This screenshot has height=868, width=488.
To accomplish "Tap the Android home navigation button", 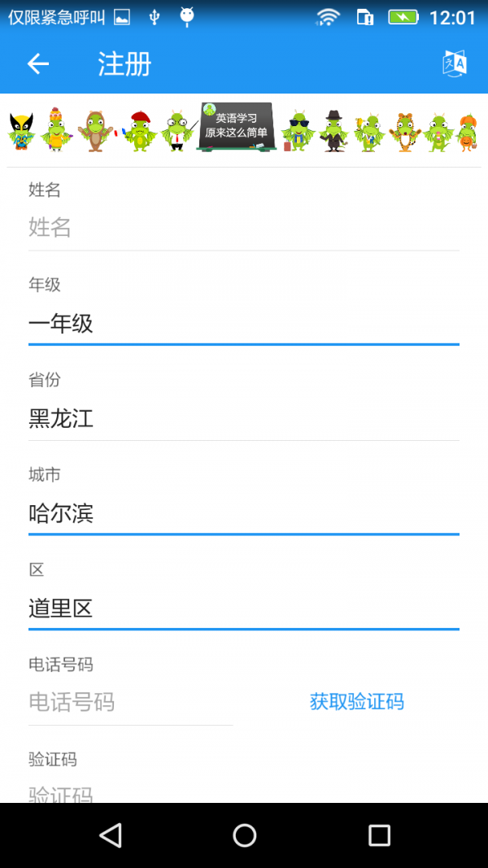I will (244, 835).
